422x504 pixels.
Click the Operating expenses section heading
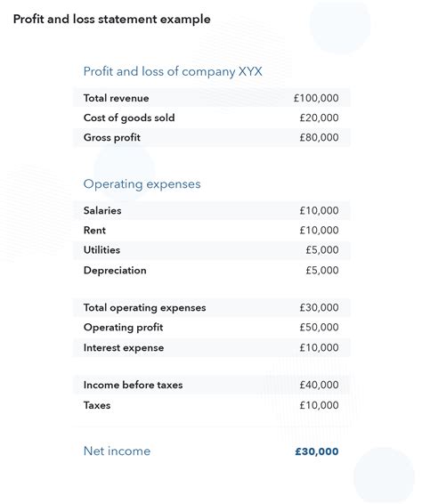click(142, 184)
